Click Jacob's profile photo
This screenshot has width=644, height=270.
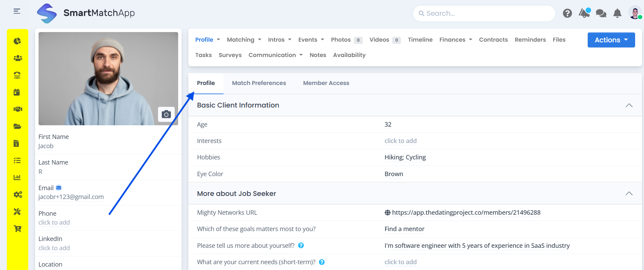point(108,79)
